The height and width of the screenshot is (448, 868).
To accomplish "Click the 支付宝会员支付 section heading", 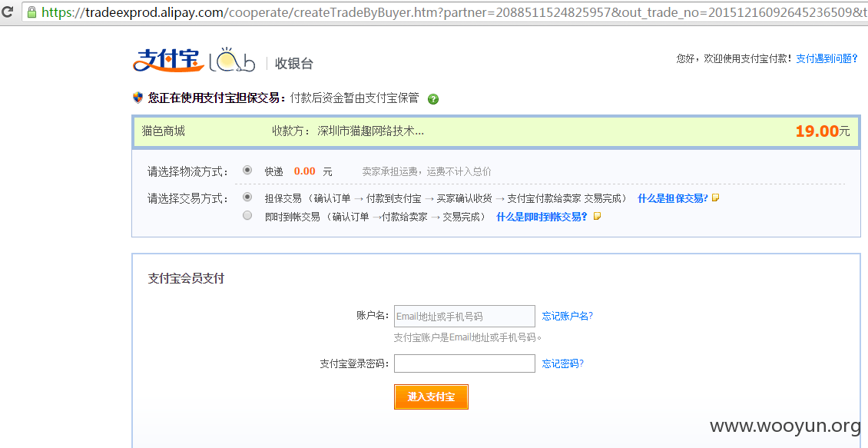I will 186,278.
